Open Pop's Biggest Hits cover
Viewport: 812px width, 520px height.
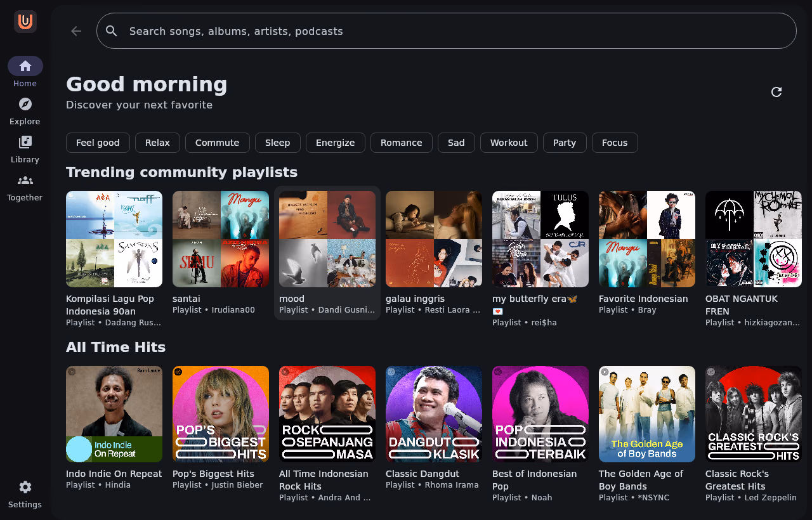221,414
